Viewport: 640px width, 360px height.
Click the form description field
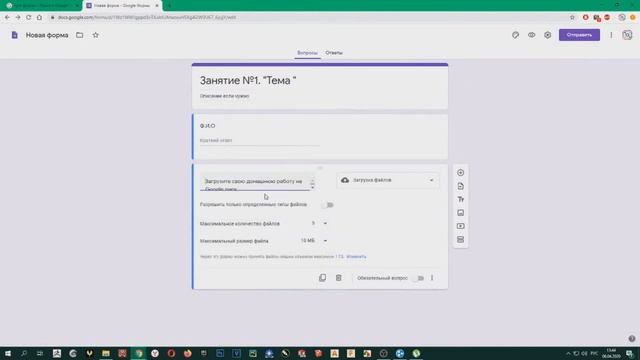pyautogui.click(x=224, y=96)
